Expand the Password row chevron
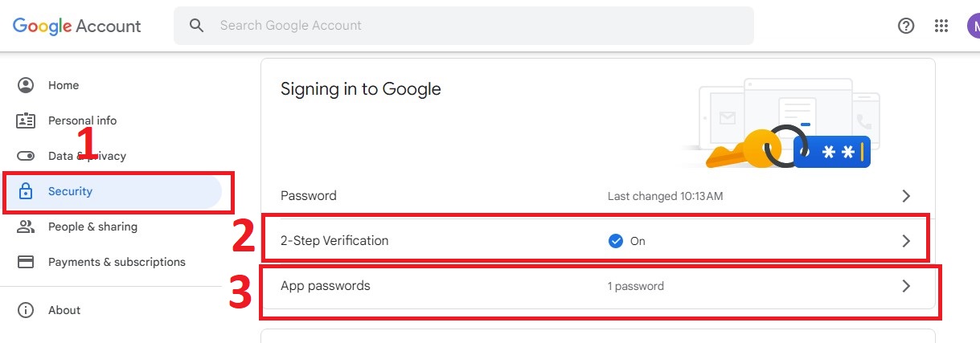 pos(906,196)
